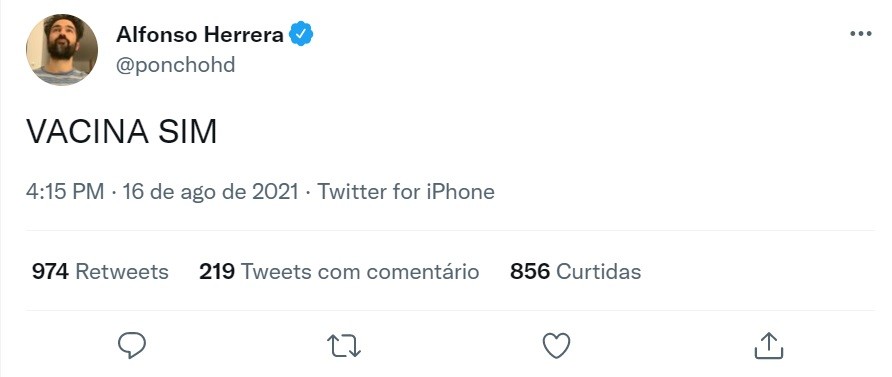Click the bold 219 quote count
Viewport: 892px width, 377px height.
pyautogui.click(x=217, y=271)
